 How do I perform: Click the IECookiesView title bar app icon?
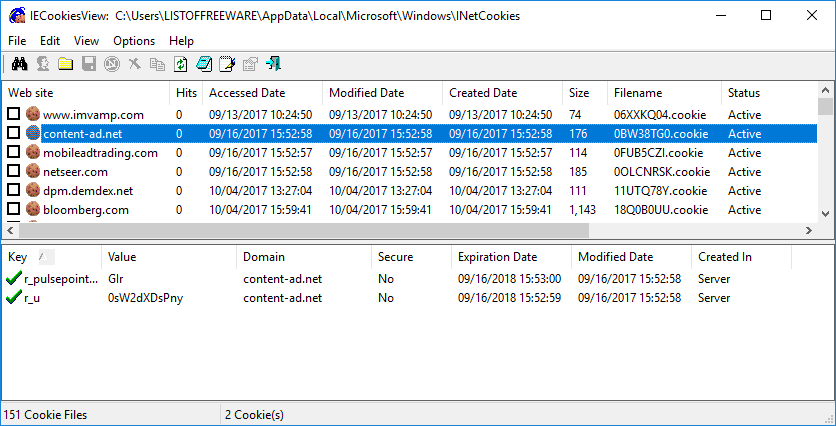16,15
